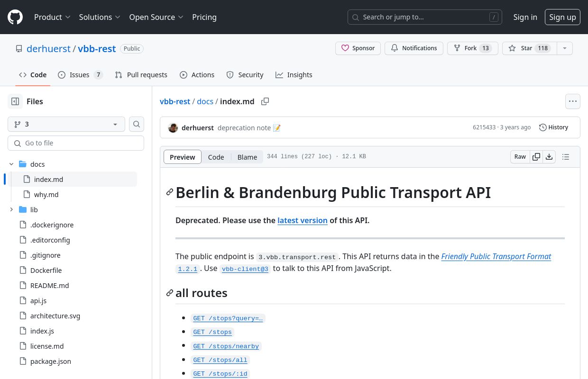
Task: Open the Security tab
Action: click(x=245, y=75)
